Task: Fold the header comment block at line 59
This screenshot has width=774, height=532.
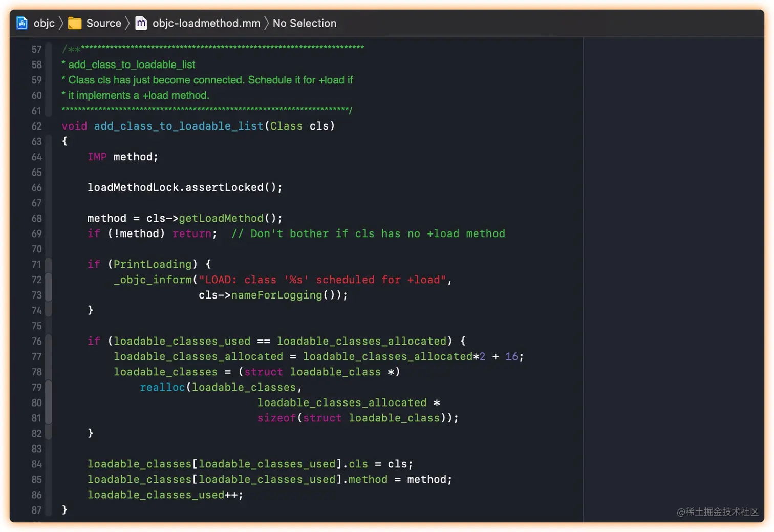Action: point(49,80)
